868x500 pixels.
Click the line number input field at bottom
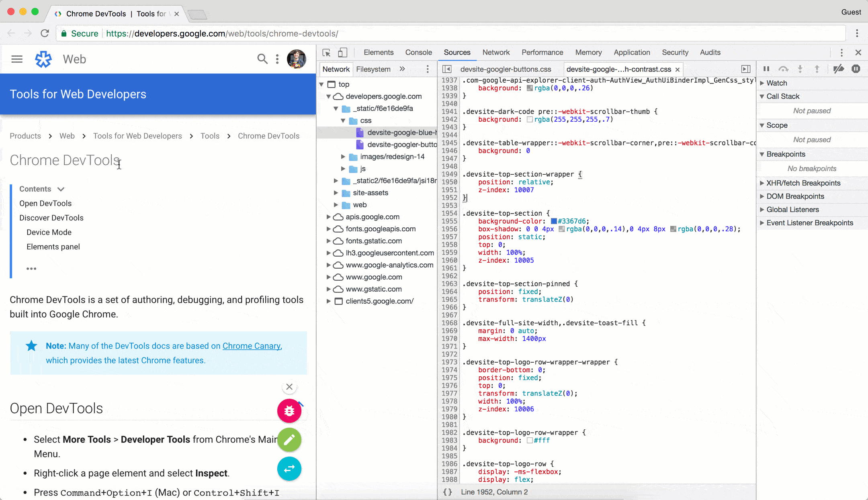point(495,492)
